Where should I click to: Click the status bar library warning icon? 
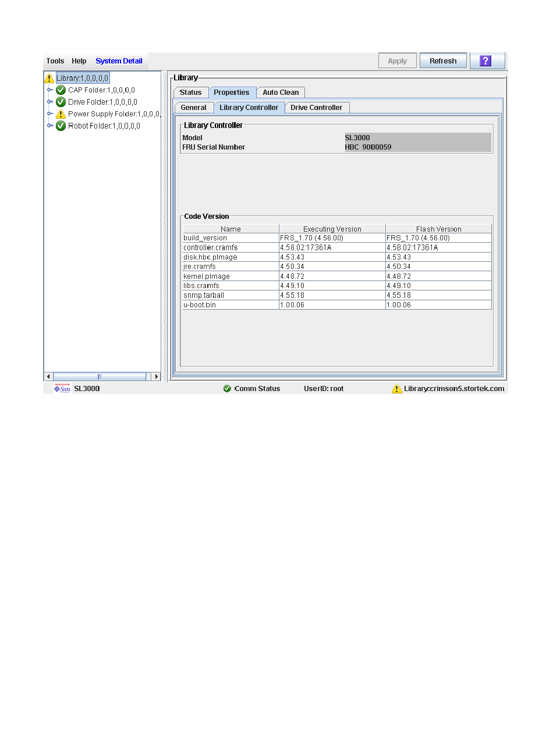pos(397,389)
